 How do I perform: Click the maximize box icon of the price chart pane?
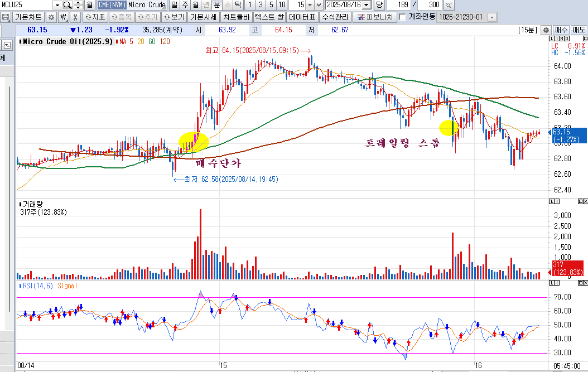(x=585, y=38)
